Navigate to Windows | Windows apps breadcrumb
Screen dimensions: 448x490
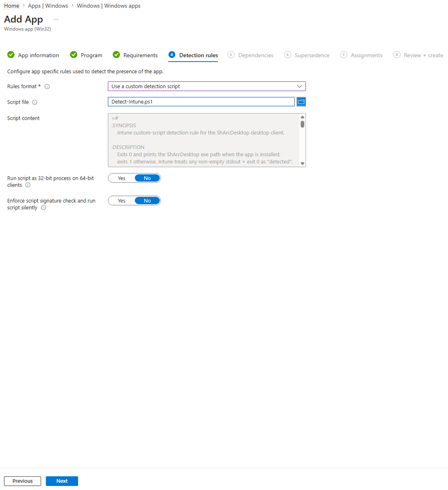point(108,6)
